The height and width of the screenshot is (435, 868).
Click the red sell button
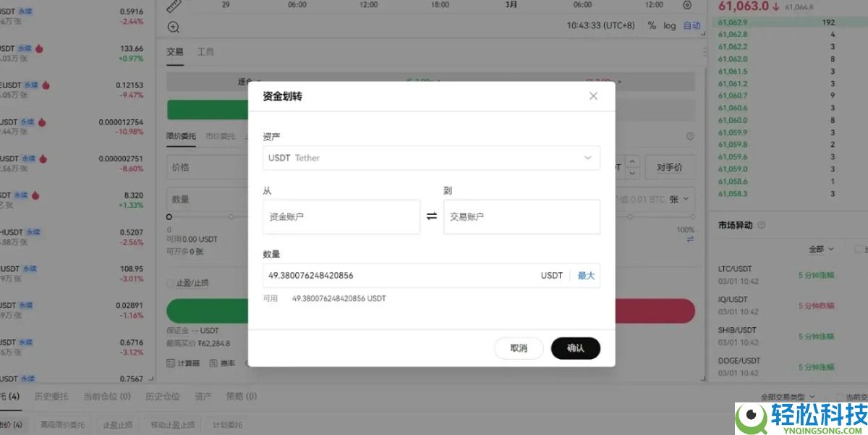[655, 311]
